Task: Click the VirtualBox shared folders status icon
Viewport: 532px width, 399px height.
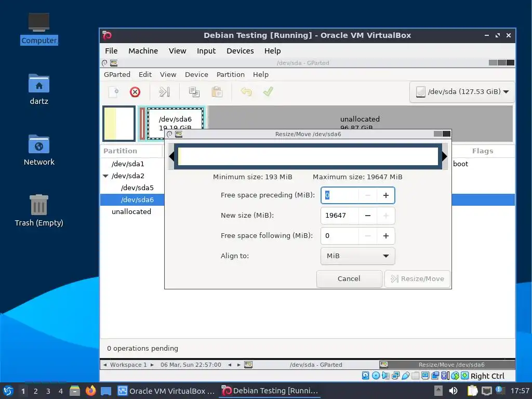Action: [x=415, y=376]
